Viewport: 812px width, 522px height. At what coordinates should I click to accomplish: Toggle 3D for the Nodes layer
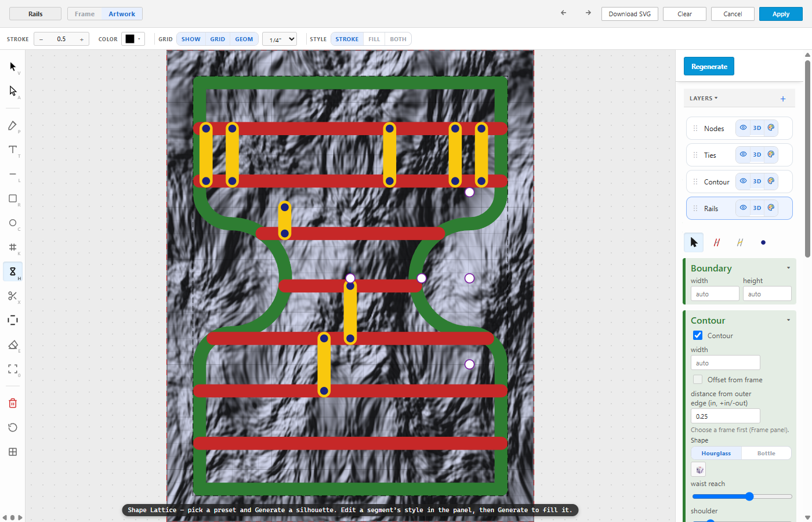(x=757, y=128)
